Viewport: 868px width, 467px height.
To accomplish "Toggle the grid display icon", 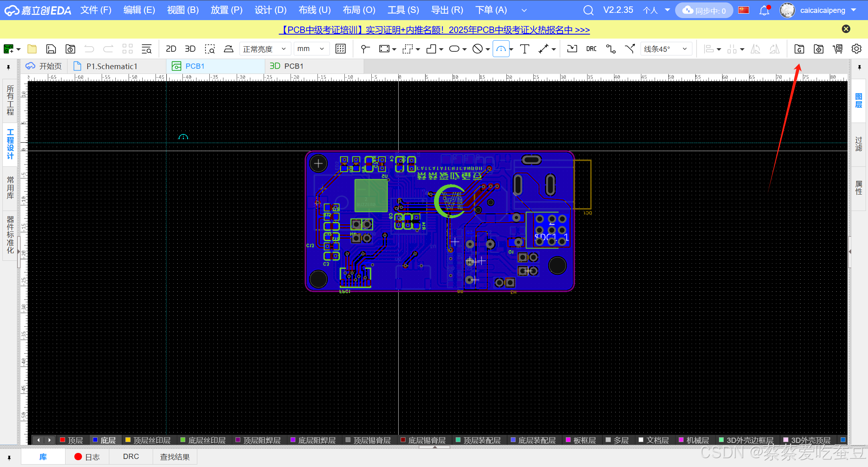I will [340, 49].
